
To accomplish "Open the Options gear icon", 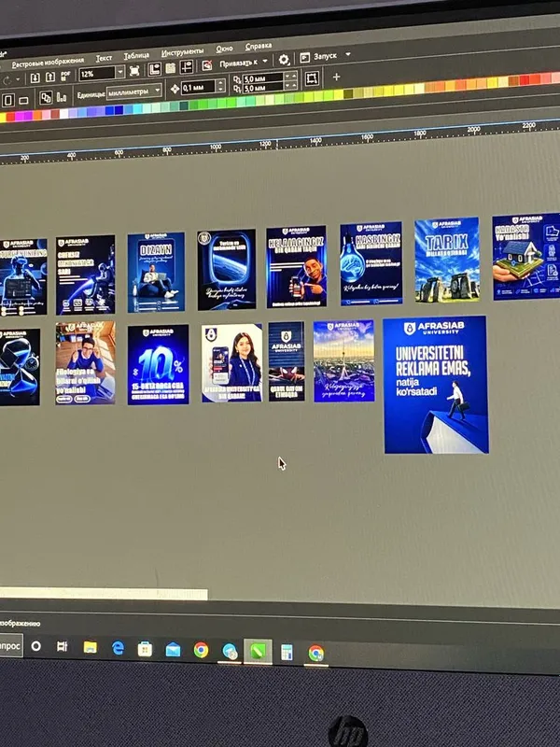I will [284, 60].
